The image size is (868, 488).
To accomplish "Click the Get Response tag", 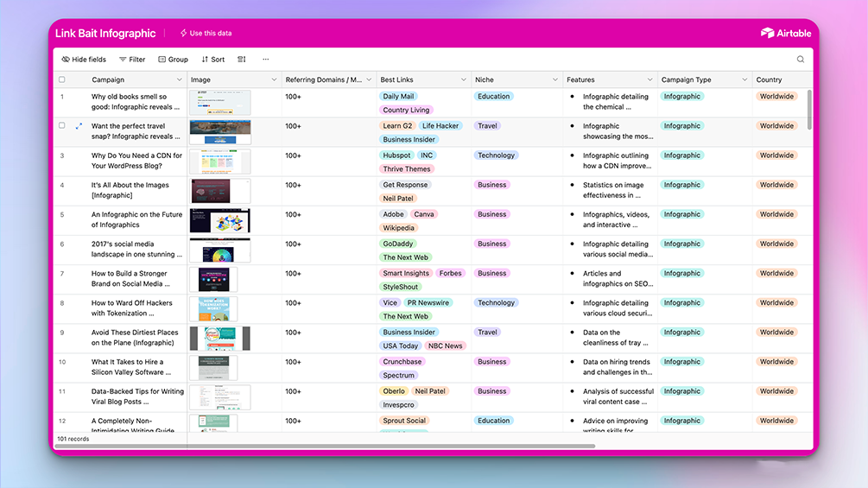I will click(x=405, y=185).
